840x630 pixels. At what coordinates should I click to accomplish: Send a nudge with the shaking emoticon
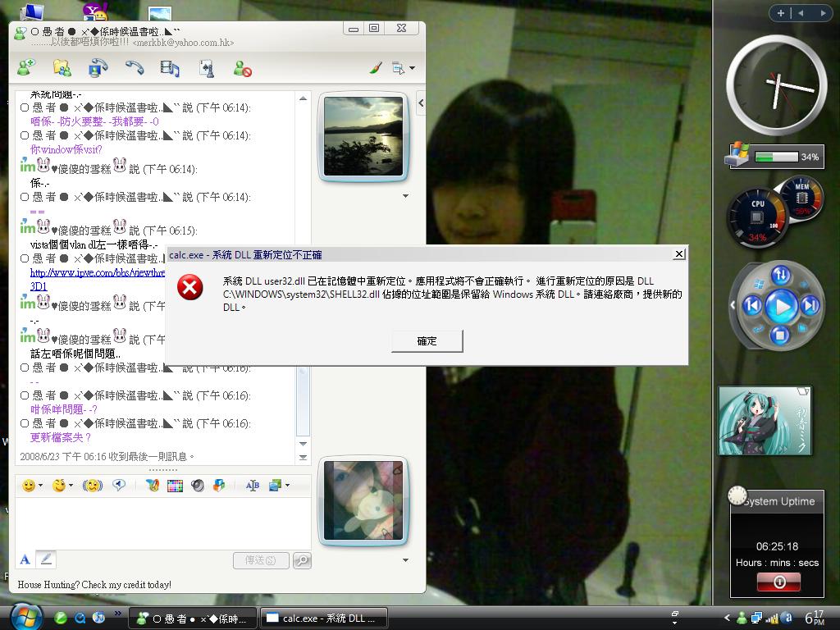(93, 486)
